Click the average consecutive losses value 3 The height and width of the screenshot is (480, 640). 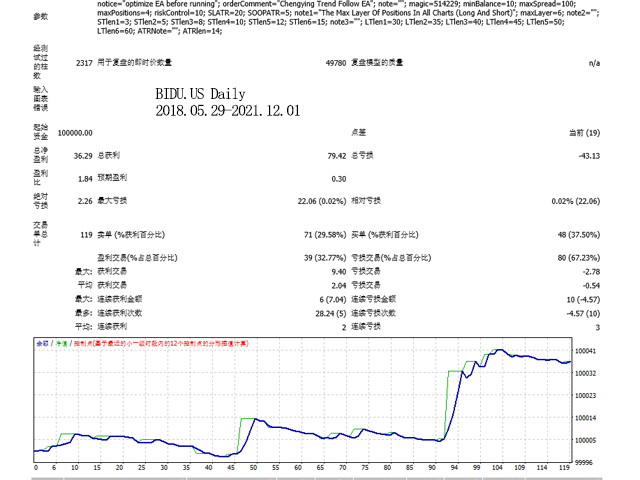[x=598, y=327]
